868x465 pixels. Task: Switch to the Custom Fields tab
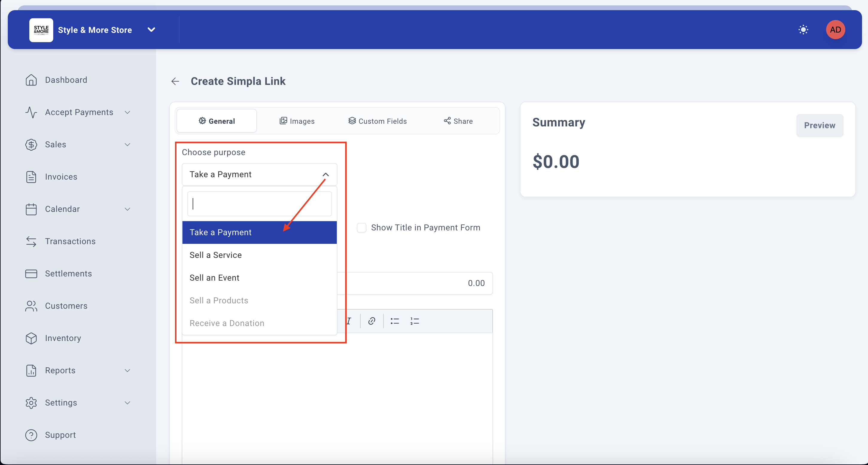(377, 121)
